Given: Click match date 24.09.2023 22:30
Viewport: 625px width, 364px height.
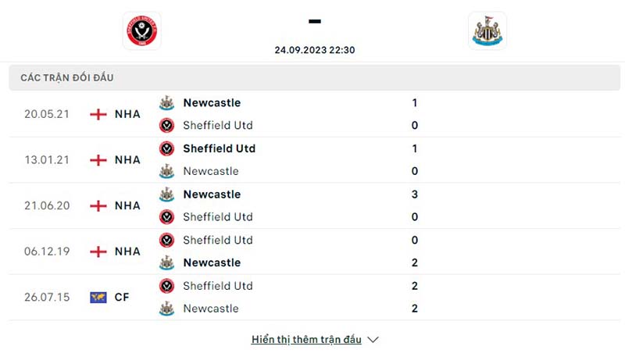Looking at the screenshot, I should (x=315, y=49).
